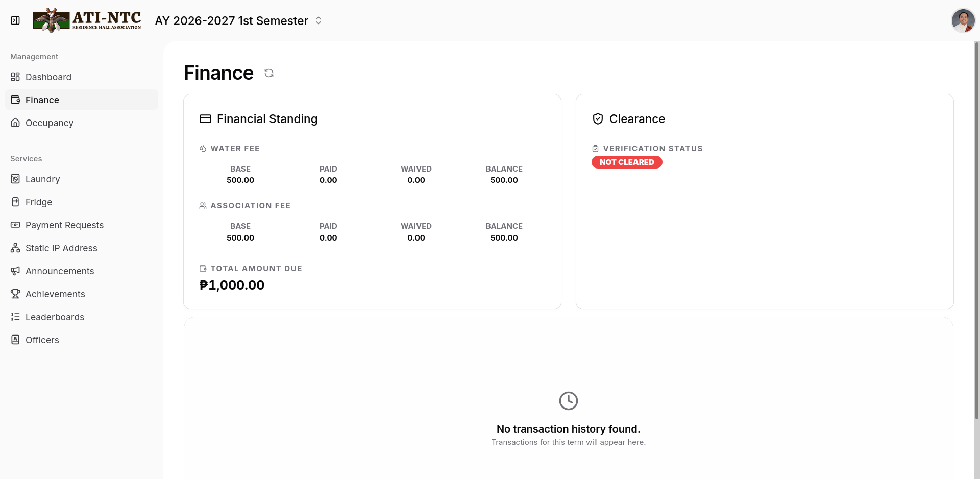980x479 pixels.
Task: Navigate to Payment Requests
Action: [82, 225]
